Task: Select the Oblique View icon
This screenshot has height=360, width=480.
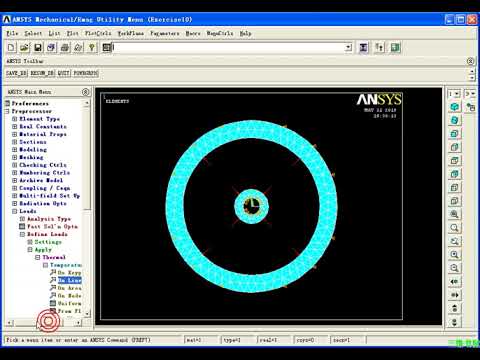Action: coord(454,120)
